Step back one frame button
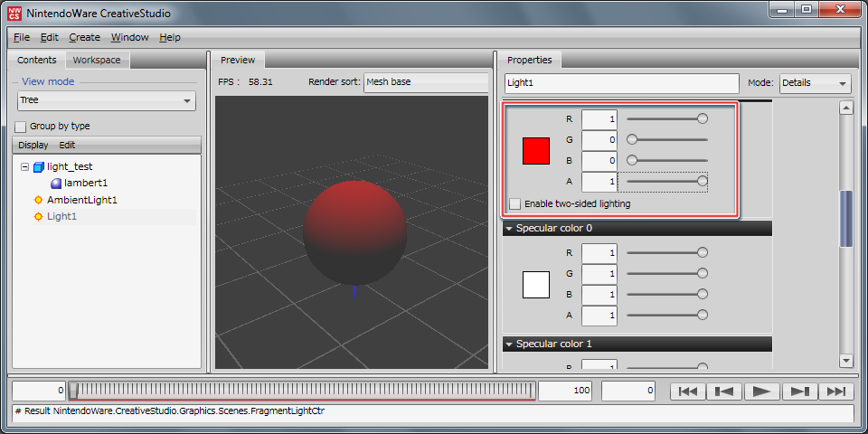The width and height of the screenshot is (868, 434). click(725, 391)
